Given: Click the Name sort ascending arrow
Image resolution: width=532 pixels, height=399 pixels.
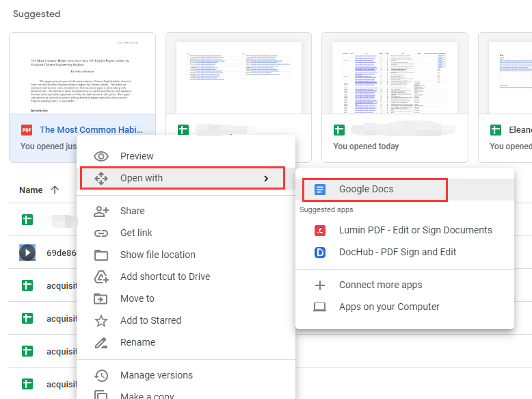Looking at the screenshot, I should pyautogui.click(x=55, y=190).
